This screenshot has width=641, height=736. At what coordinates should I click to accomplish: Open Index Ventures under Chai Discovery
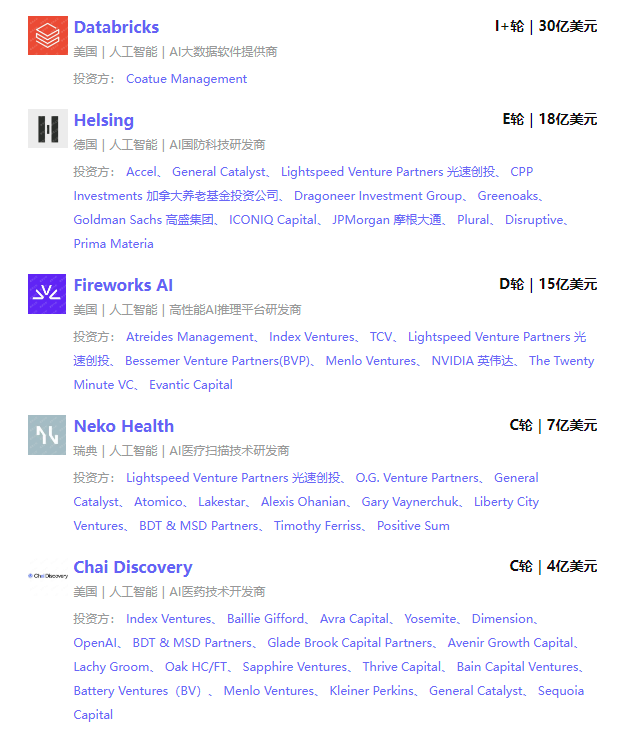point(168,619)
